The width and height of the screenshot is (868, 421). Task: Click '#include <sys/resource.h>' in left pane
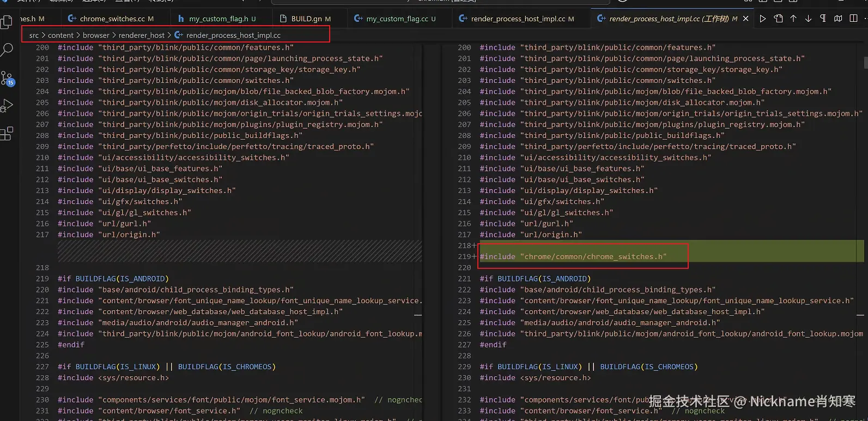(113, 377)
